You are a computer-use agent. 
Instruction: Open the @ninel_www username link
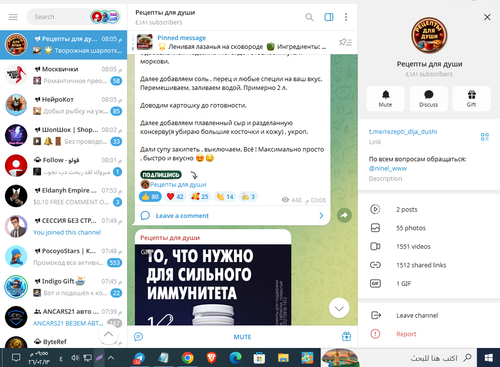pos(388,168)
